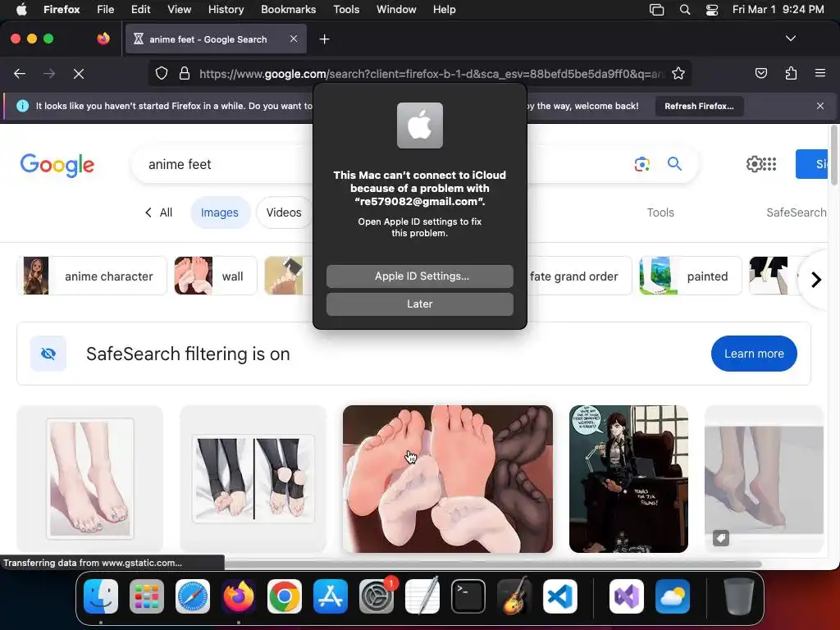The height and width of the screenshot is (630, 840).
Task: Open Apple ID Settings from the iCloud dialog
Action: [x=419, y=276]
